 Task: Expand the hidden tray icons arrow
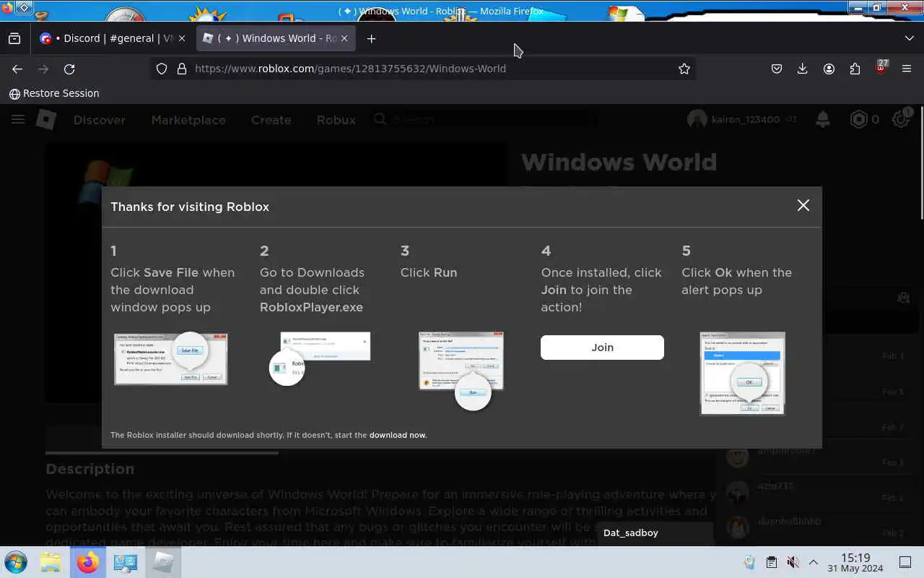(814, 562)
